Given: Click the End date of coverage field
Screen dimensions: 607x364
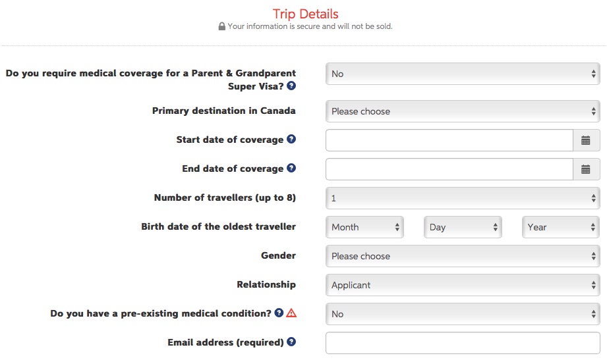Looking at the screenshot, I should [x=449, y=169].
